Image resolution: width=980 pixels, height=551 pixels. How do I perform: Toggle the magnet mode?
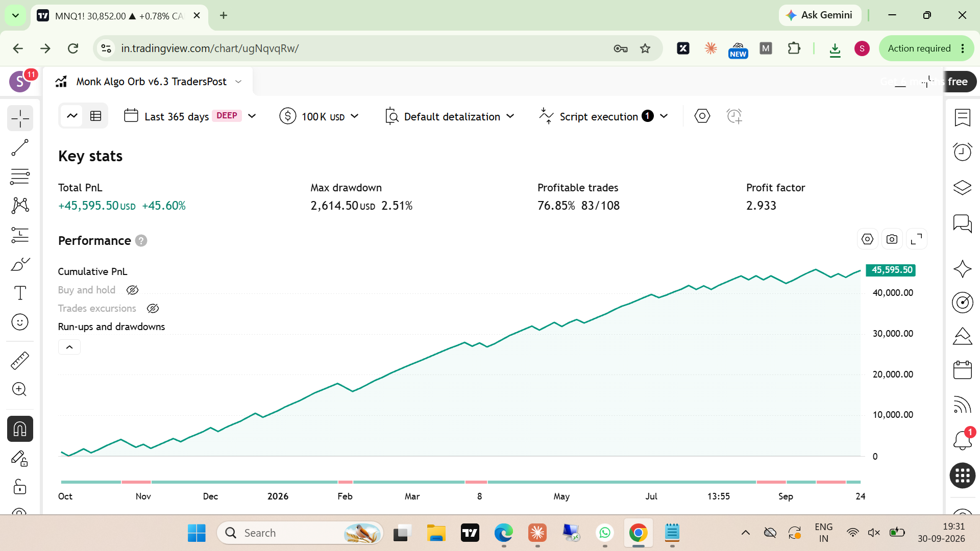(20, 429)
